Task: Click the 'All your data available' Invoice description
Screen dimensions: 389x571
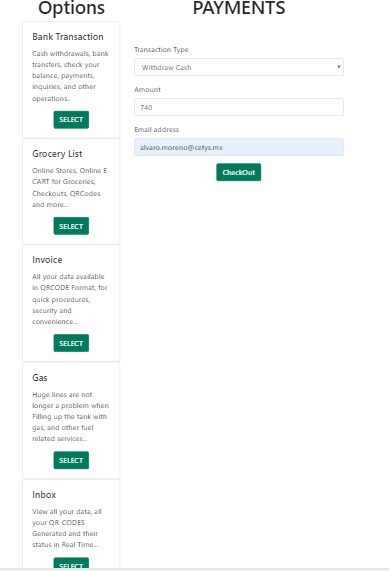Action: pos(70,299)
